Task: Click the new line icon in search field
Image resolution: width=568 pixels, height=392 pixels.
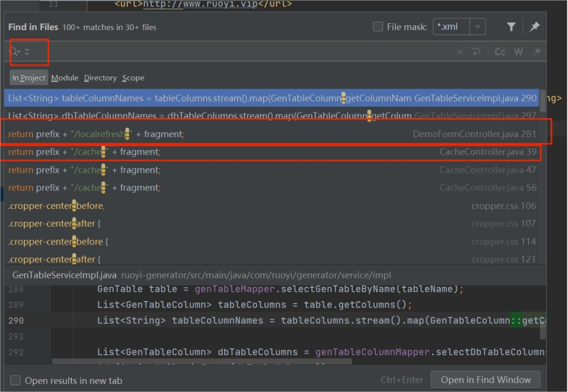Action: coord(476,52)
